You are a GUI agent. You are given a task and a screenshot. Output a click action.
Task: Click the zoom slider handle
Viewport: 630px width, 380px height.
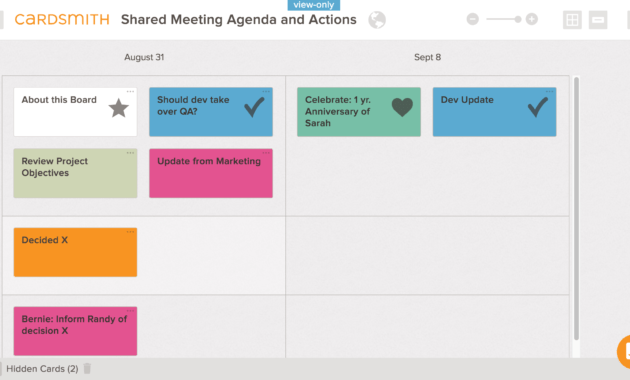[518, 19]
